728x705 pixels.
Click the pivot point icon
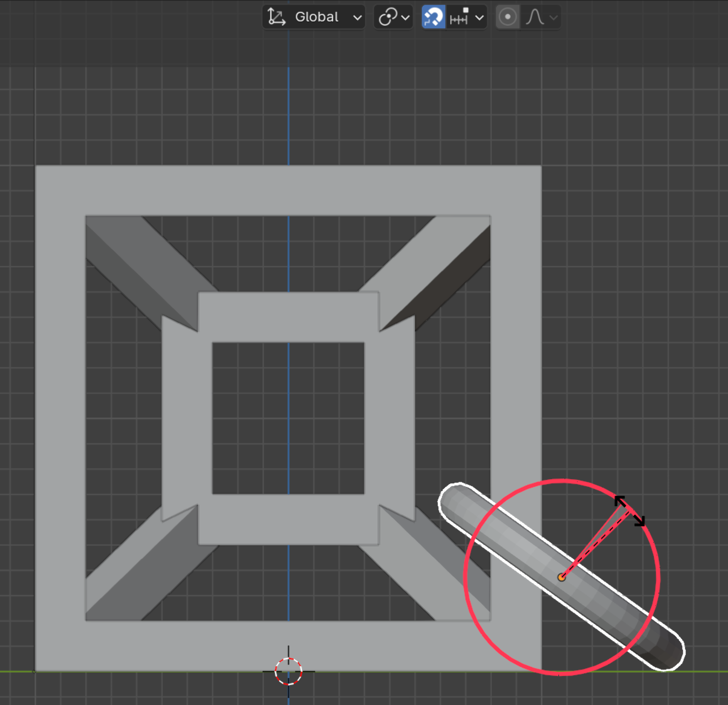[x=388, y=17]
